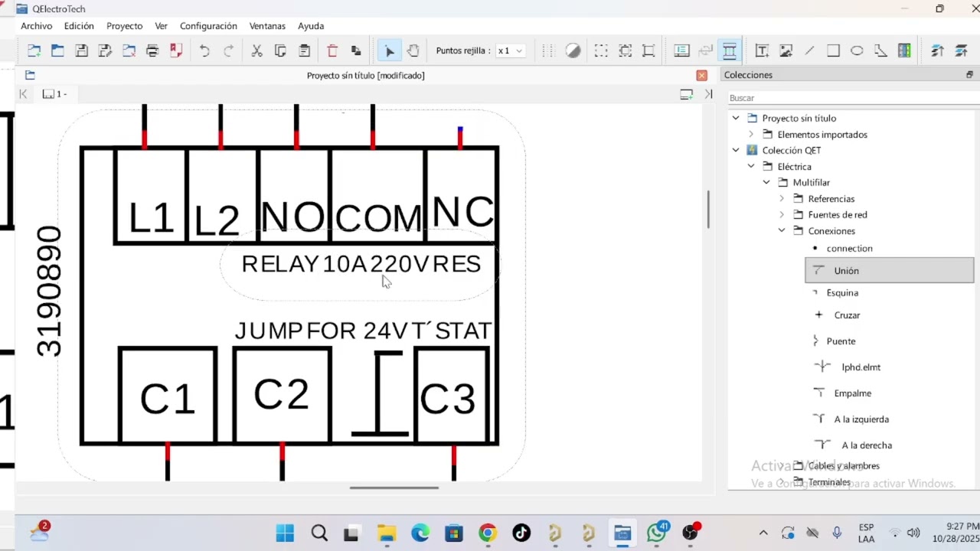Image resolution: width=980 pixels, height=551 pixels.
Task: Open a project with the folder icon
Action: (x=57, y=51)
